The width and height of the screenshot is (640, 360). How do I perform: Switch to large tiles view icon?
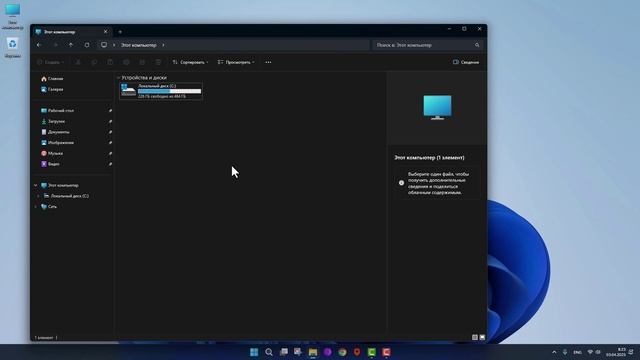pos(482,337)
